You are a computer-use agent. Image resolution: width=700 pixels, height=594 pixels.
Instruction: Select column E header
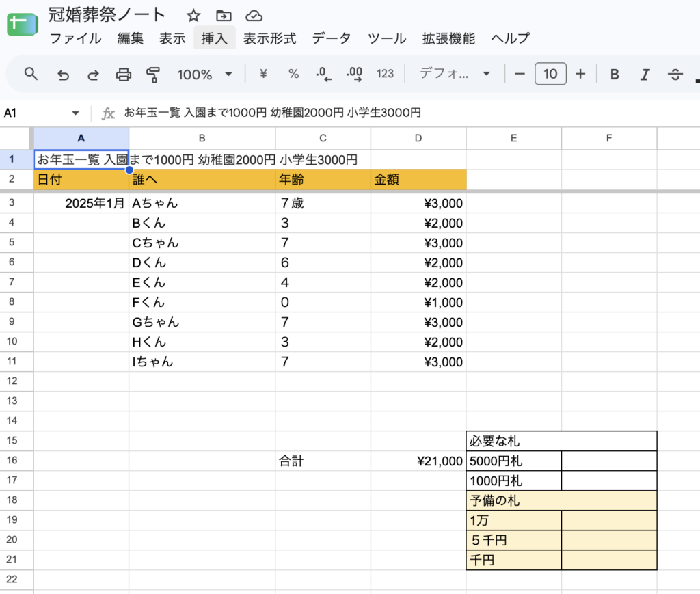[514, 138]
